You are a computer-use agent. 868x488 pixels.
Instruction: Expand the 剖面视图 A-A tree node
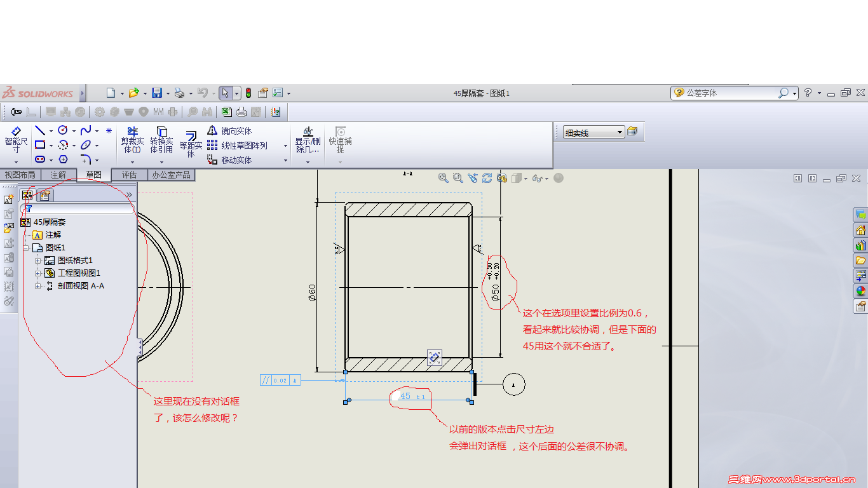(x=37, y=285)
